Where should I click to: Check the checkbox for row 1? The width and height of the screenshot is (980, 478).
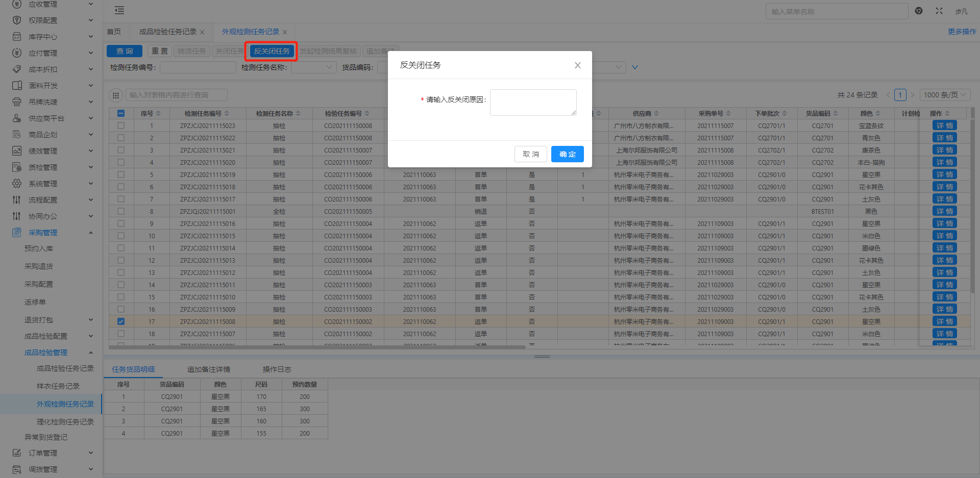click(x=121, y=125)
